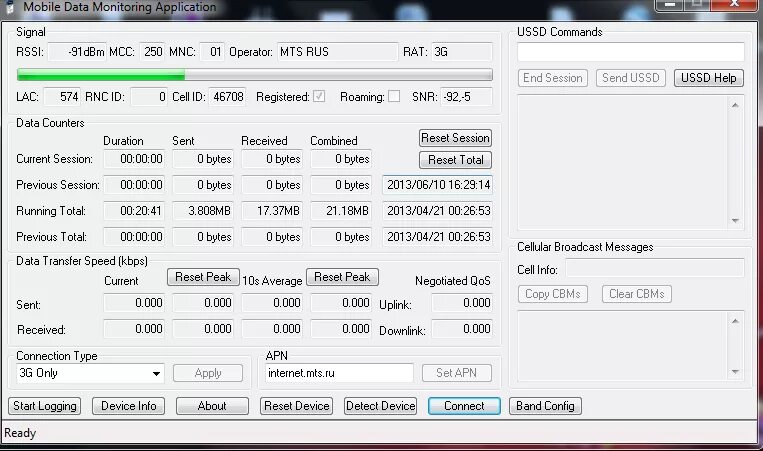Click the Start Logging button

[x=45, y=406]
